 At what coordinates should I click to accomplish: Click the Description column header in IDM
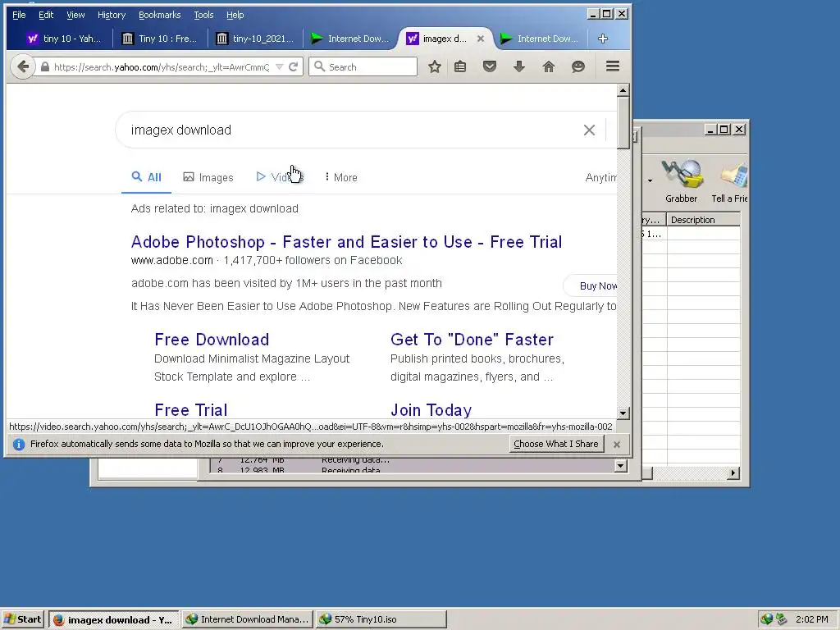point(703,220)
